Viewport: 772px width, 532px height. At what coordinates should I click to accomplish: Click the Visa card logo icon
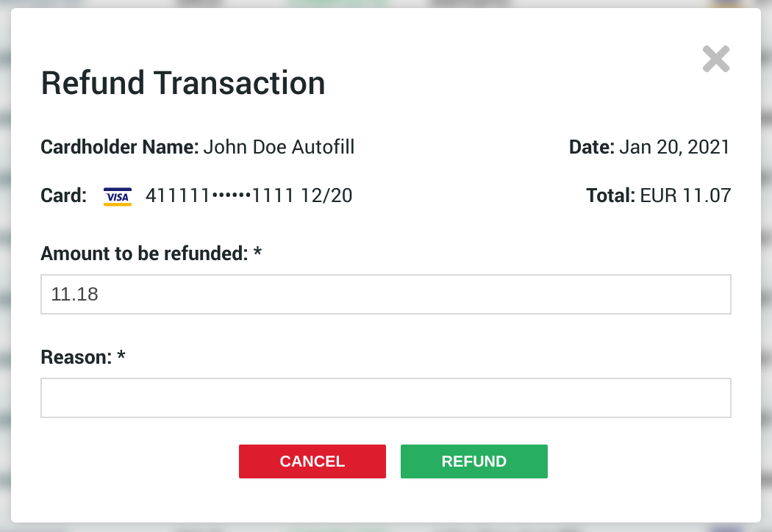tap(118, 197)
